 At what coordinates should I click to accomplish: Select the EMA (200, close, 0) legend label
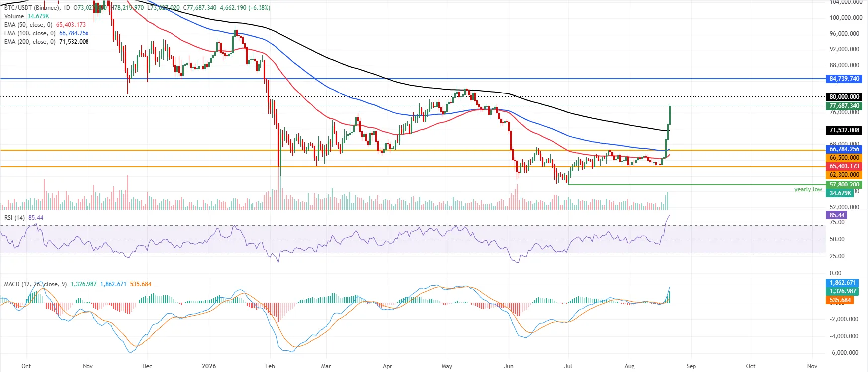30,42
